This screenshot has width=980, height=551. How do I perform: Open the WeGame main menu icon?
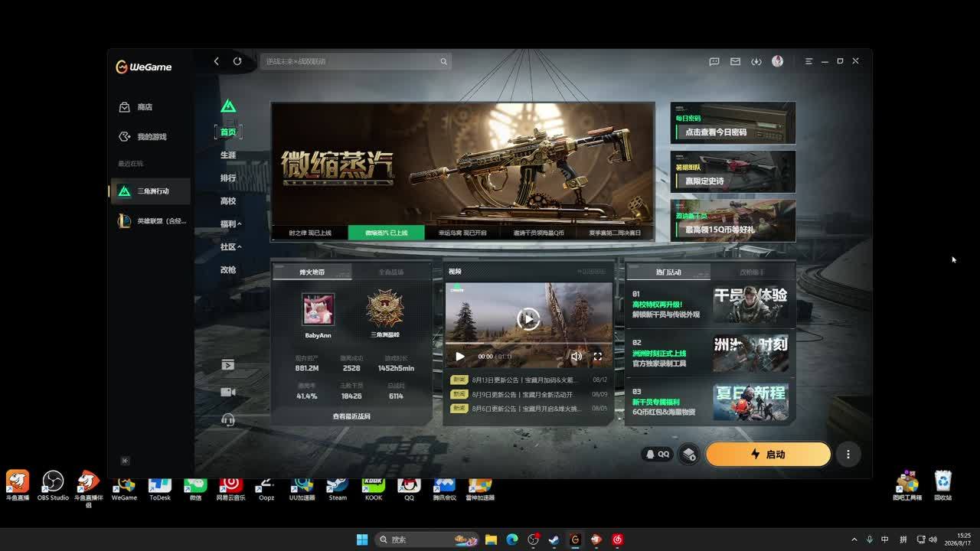[808, 61]
